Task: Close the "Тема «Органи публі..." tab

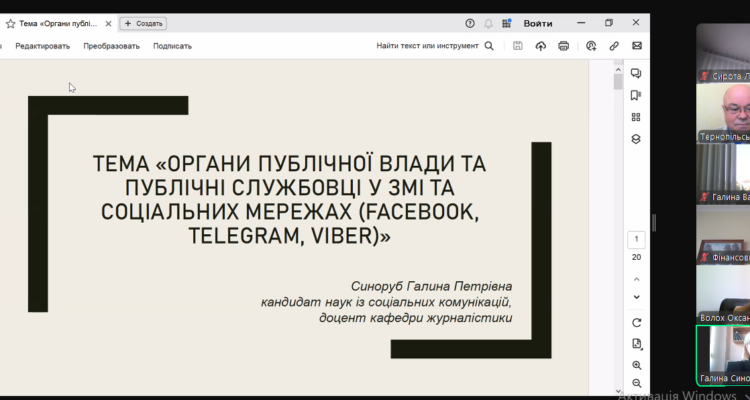Action: tap(108, 23)
